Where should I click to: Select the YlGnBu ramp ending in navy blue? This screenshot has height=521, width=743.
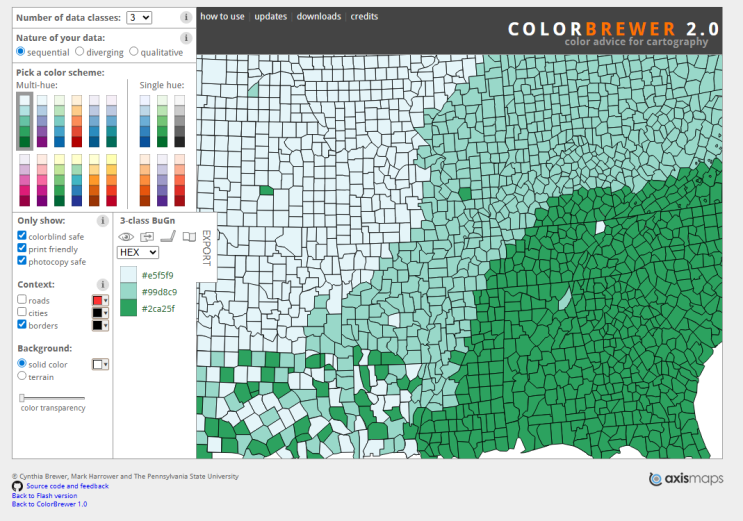click(x=77, y=180)
